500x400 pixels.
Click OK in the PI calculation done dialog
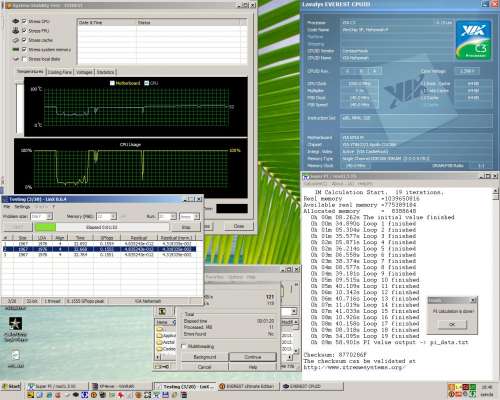click(x=452, y=324)
